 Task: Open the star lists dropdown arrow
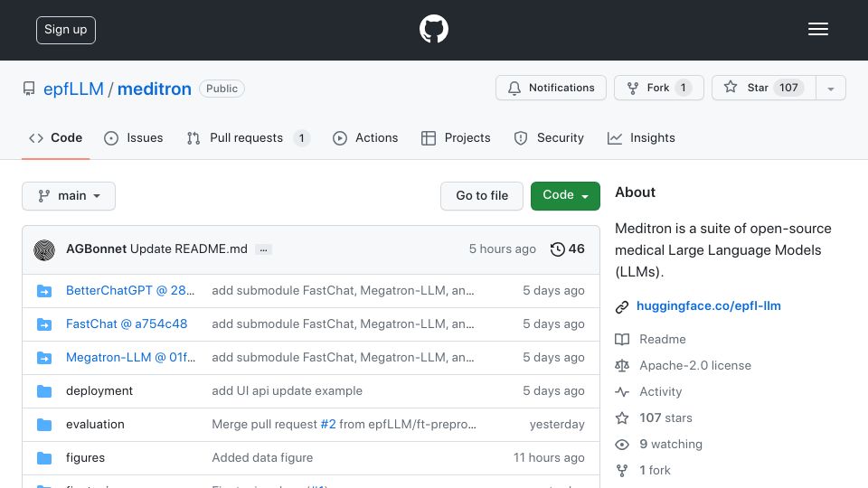830,89
